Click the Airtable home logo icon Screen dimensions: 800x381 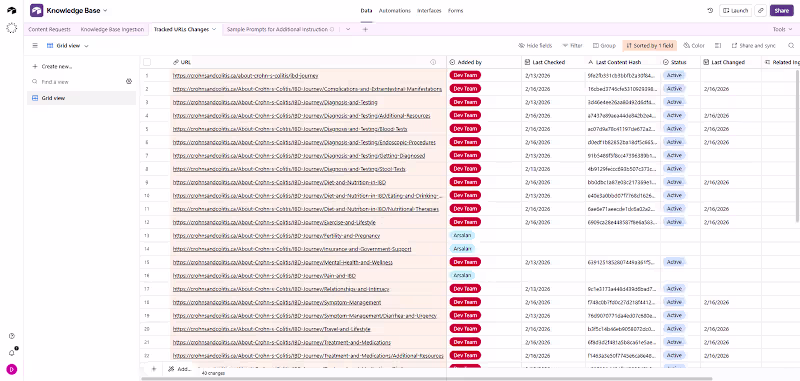[x=11, y=10]
